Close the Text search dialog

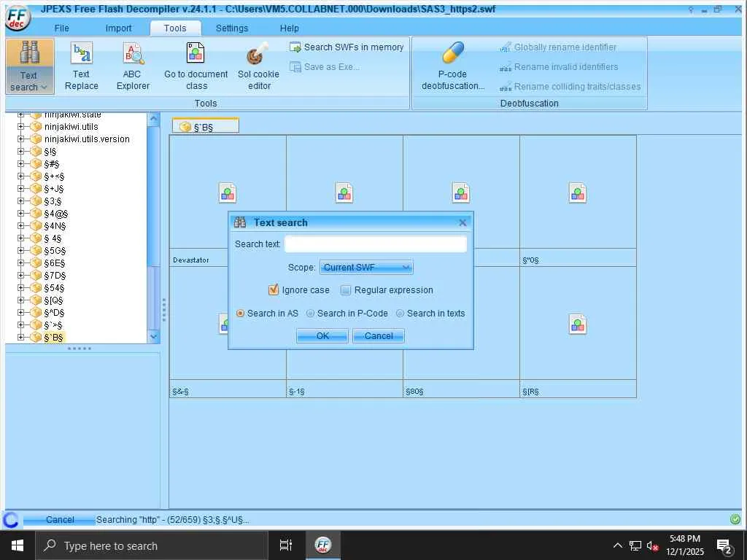462,222
